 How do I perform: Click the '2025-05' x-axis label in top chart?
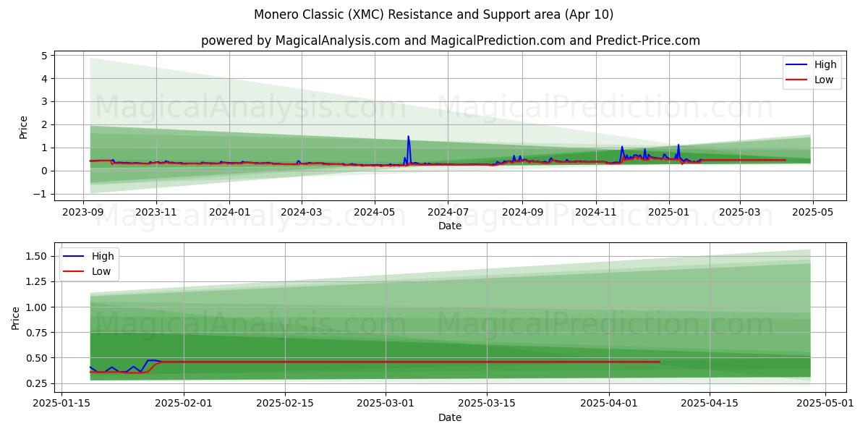tap(812, 213)
